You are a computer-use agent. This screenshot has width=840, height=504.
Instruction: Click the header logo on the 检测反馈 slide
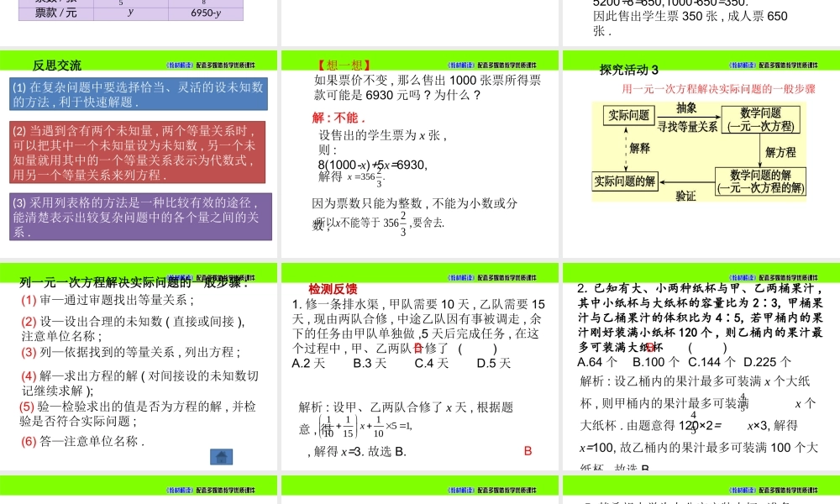tap(496, 276)
